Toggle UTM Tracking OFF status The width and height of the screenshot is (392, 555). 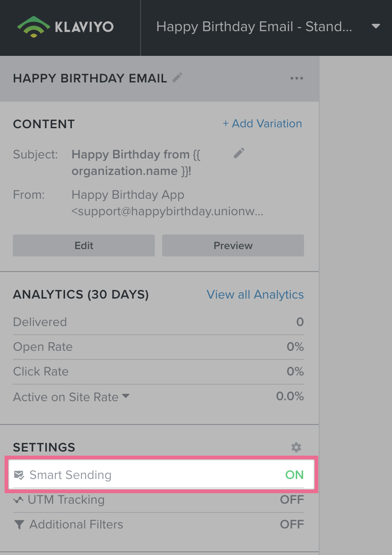[292, 500]
